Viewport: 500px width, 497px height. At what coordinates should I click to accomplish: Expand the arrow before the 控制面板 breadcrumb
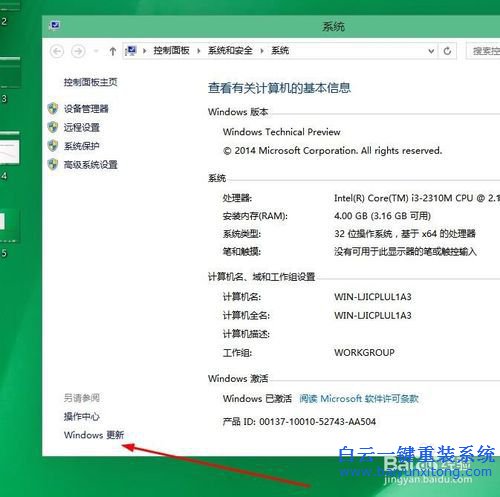point(145,51)
